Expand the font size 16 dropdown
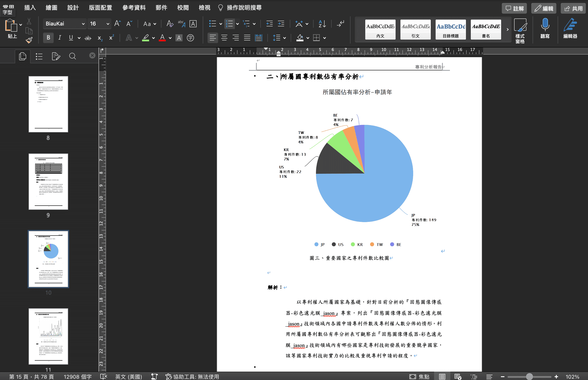The image size is (588, 380). point(108,24)
